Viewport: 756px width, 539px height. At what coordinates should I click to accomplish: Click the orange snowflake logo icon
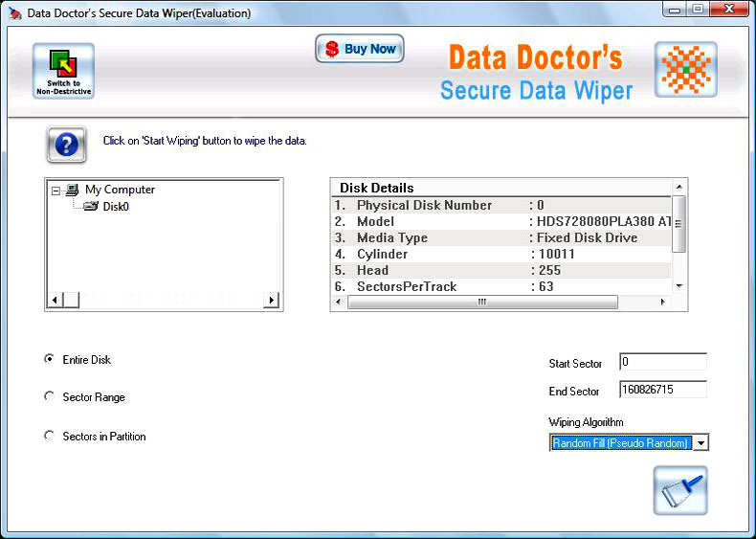pyautogui.click(x=685, y=70)
